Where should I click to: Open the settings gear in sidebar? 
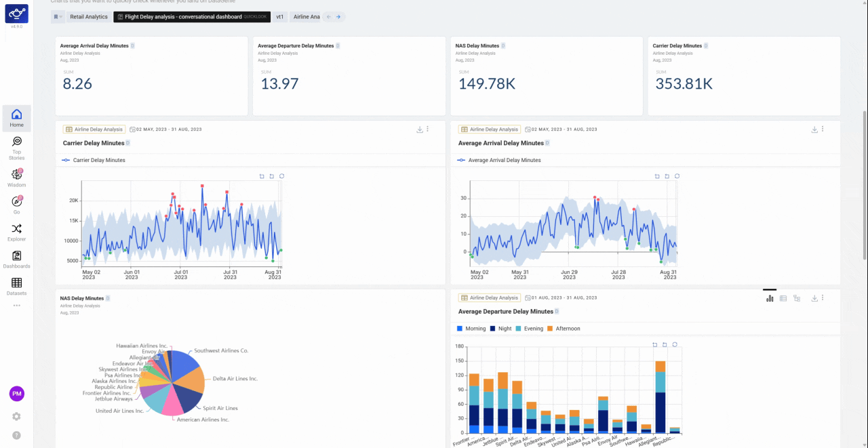[x=16, y=416]
